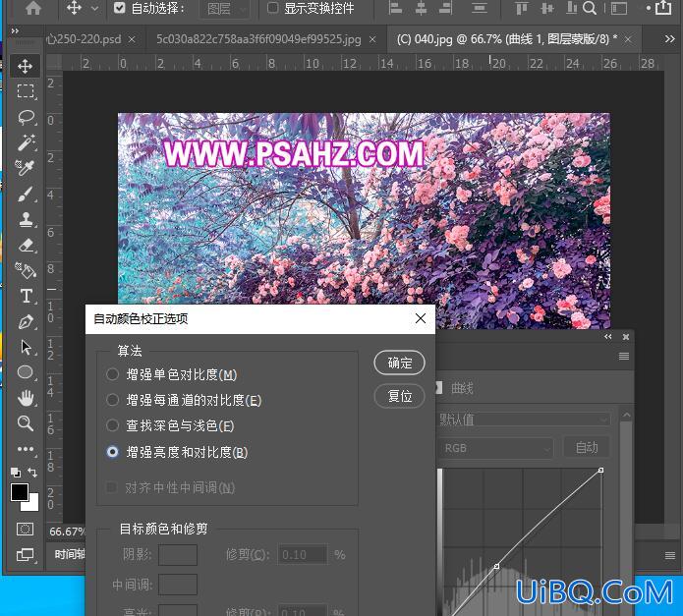This screenshot has height=616, width=683.
Task: Toggle the 自动选择 checkbox
Action: click(x=119, y=8)
